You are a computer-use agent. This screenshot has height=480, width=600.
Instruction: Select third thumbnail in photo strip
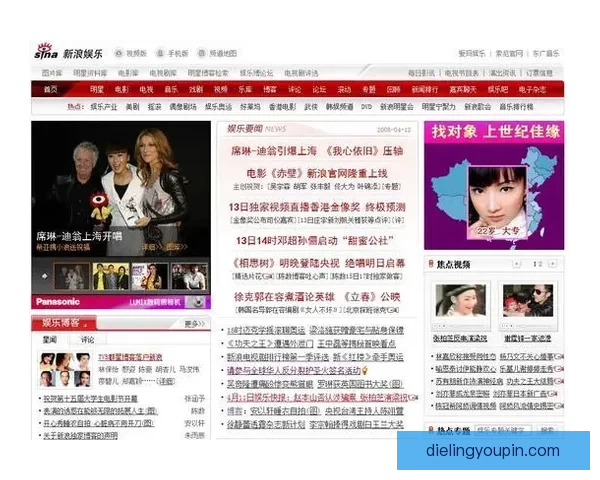(x=150, y=276)
